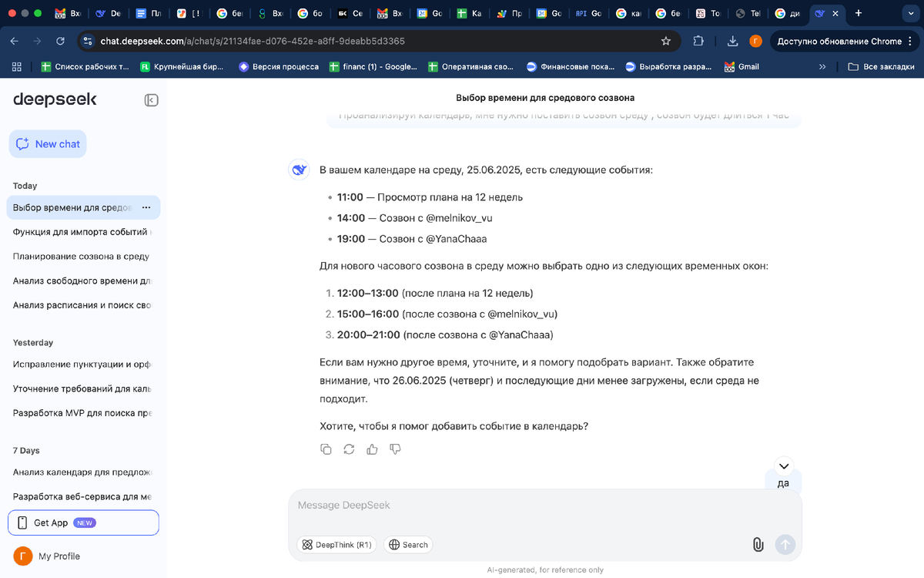The width and height of the screenshot is (924, 578).
Task: Open the Chrome extensions menu
Action: (x=698, y=42)
